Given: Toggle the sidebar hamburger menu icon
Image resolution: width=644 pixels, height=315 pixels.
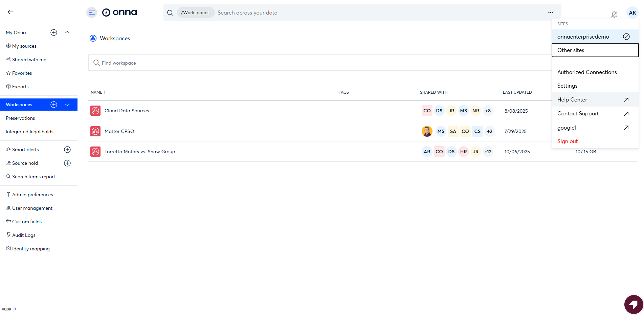Looking at the screenshot, I should coord(91,13).
